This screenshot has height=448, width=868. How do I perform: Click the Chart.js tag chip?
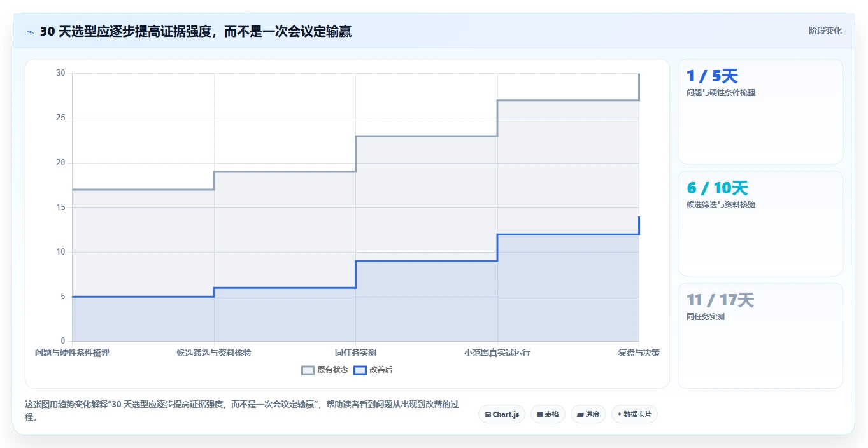[502, 414]
